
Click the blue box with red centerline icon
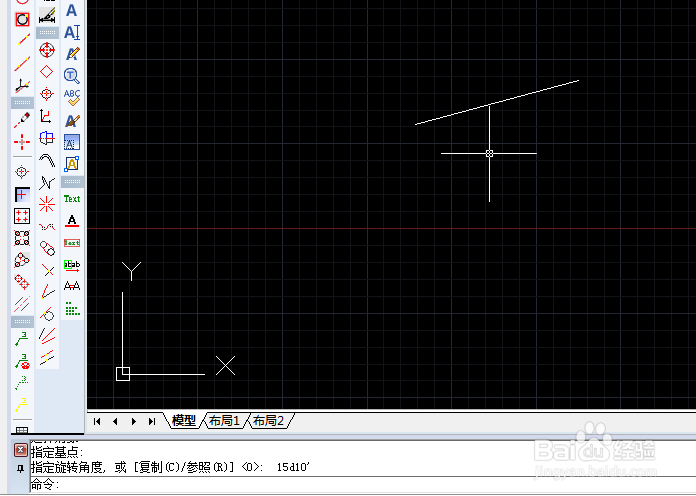(x=47, y=138)
